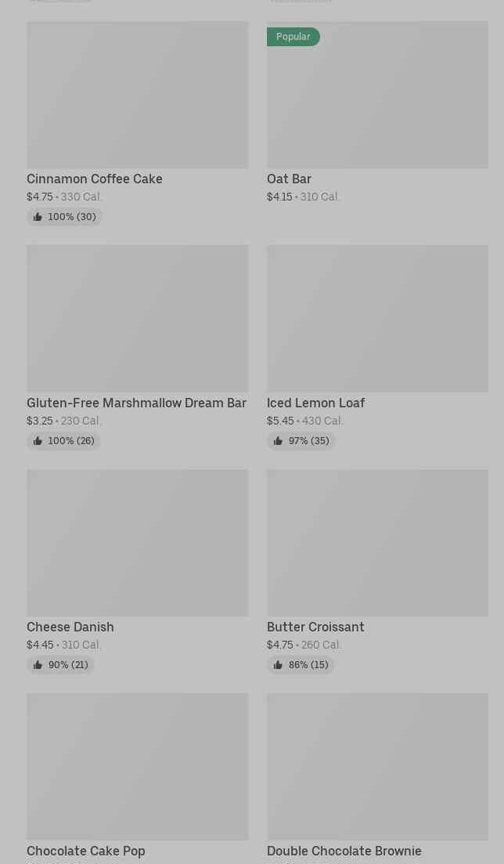Select Gluten-Free Marshmallow Dream Bar photo

click(x=137, y=318)
